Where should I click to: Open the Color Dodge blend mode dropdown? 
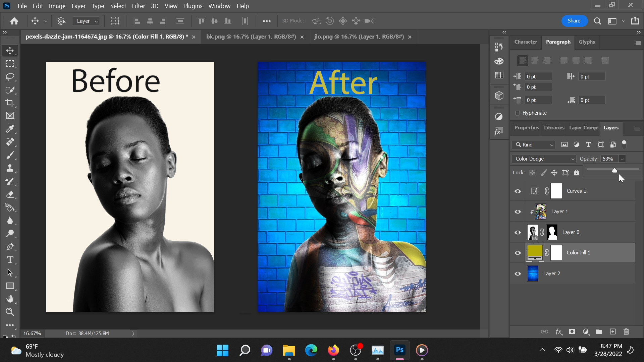click(x=543, y=159)
